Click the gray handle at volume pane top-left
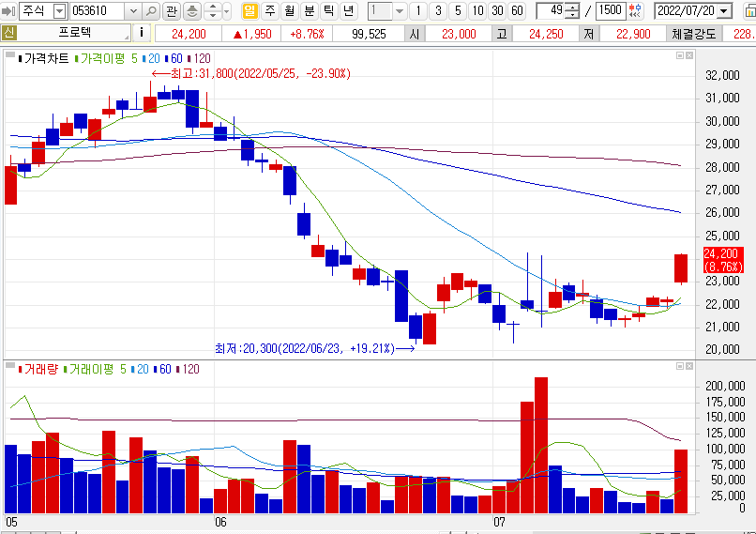756x534 pixels. pyautogui.click(x=9, y=366)
